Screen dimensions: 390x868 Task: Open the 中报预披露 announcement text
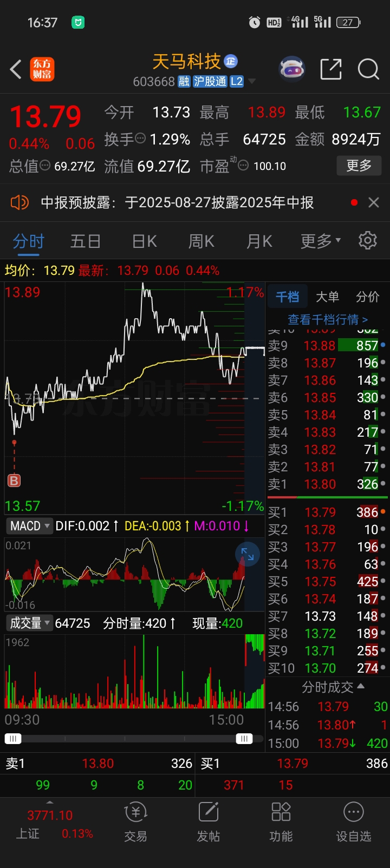[178, 202]
